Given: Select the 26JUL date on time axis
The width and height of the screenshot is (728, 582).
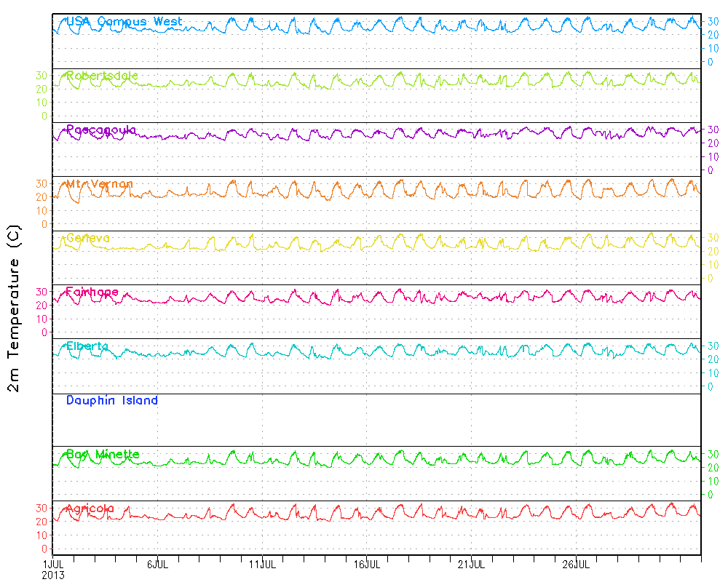Looking at the screenshot, I should click(577, 564).
